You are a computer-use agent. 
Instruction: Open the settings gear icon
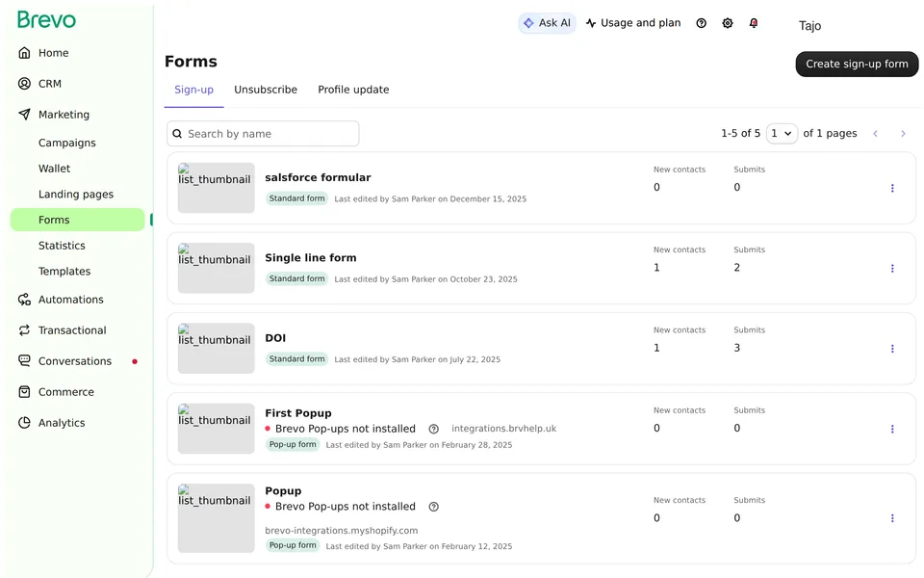(x=728, y=23)
